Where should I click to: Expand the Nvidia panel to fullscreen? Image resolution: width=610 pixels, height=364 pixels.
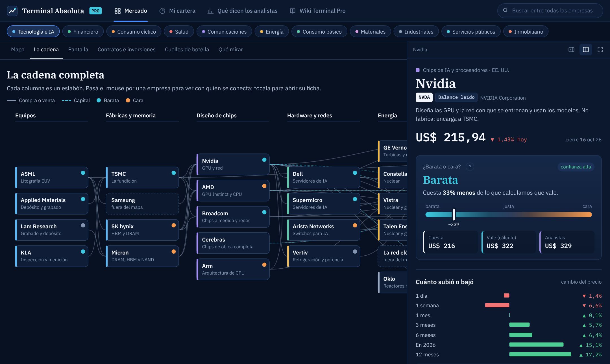(600, 50)
